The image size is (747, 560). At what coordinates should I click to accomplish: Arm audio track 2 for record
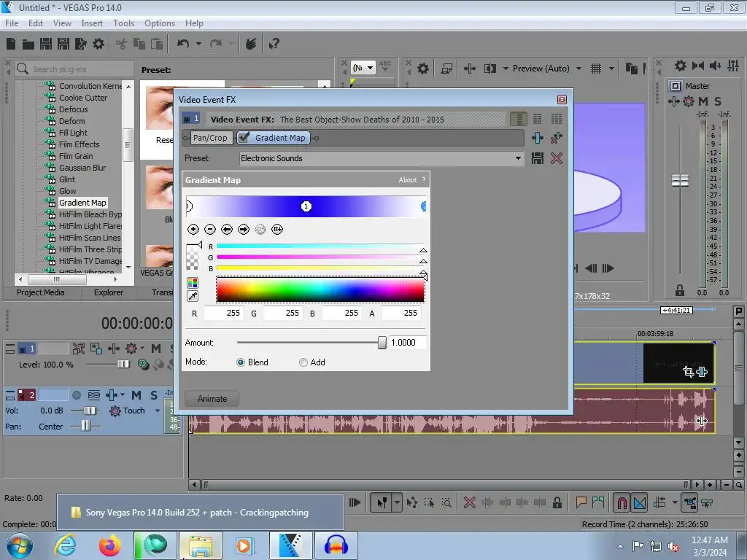77,395
